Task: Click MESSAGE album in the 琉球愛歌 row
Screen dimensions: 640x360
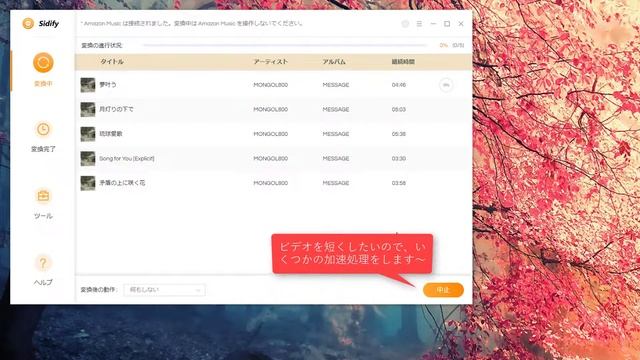Action: coord(336,134)
